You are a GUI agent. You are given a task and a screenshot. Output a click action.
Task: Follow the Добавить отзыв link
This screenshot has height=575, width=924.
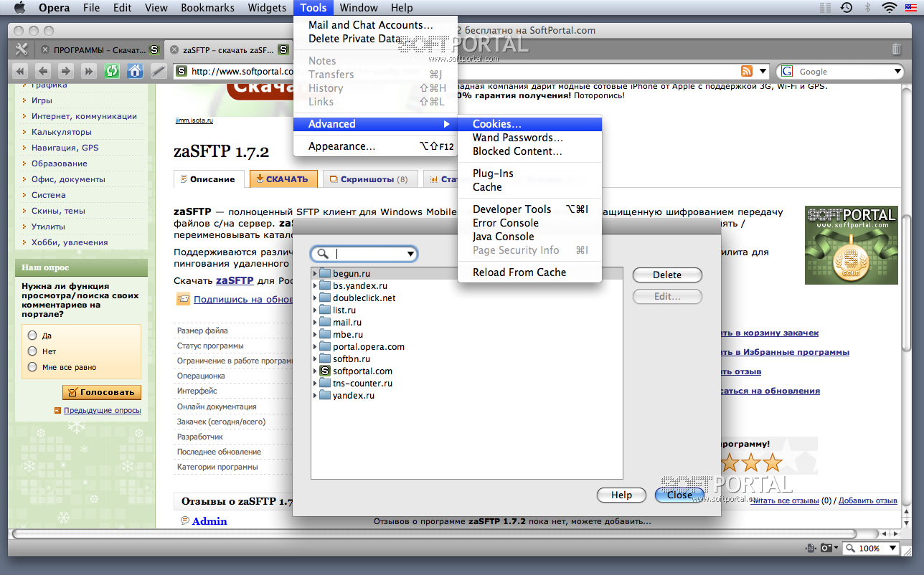point(868,500)
